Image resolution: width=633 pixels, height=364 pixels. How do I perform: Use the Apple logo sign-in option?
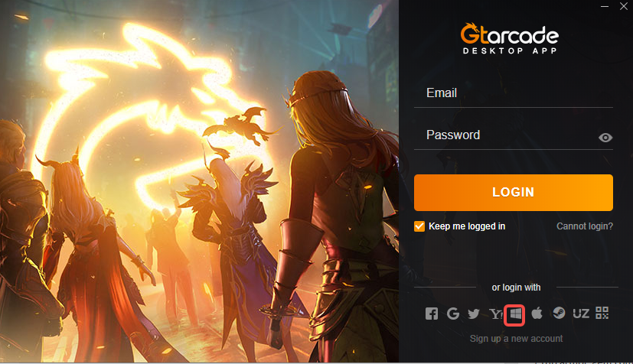tap(537, 313)
